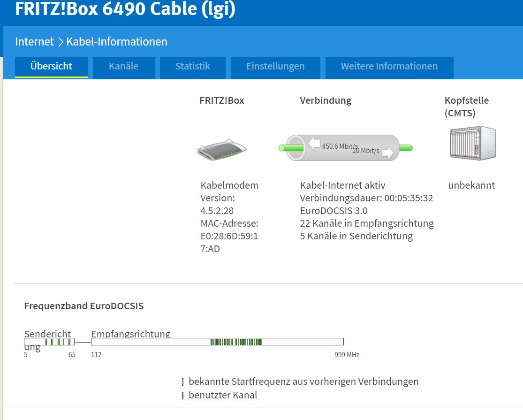Click bekannte Startfrequenz legend marker
Screen dimensions: 523x420
[182, 382]
